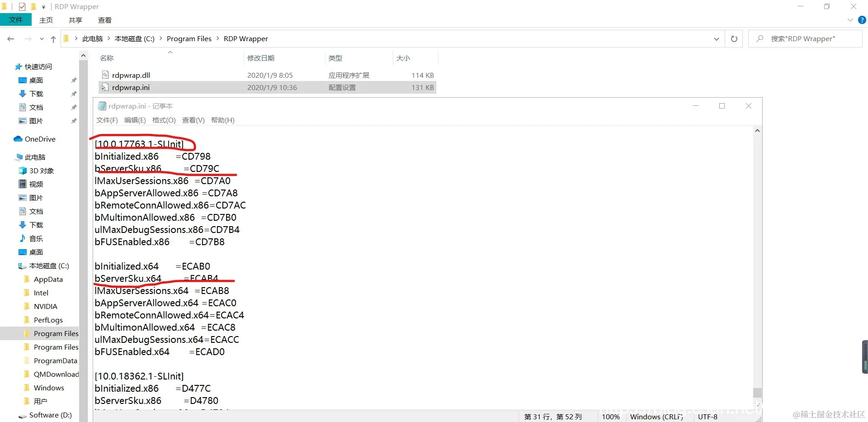The height and width of the screenshot is (422, 868).
Task: Open Explorer help question mark icon
Action: [x=862, y=20]
